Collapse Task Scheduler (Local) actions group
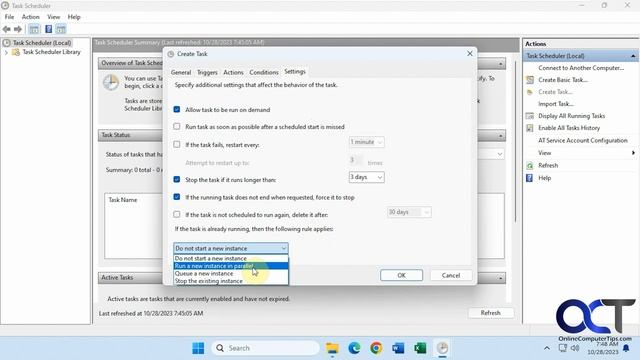640x360 pixels. coord(633,56)
